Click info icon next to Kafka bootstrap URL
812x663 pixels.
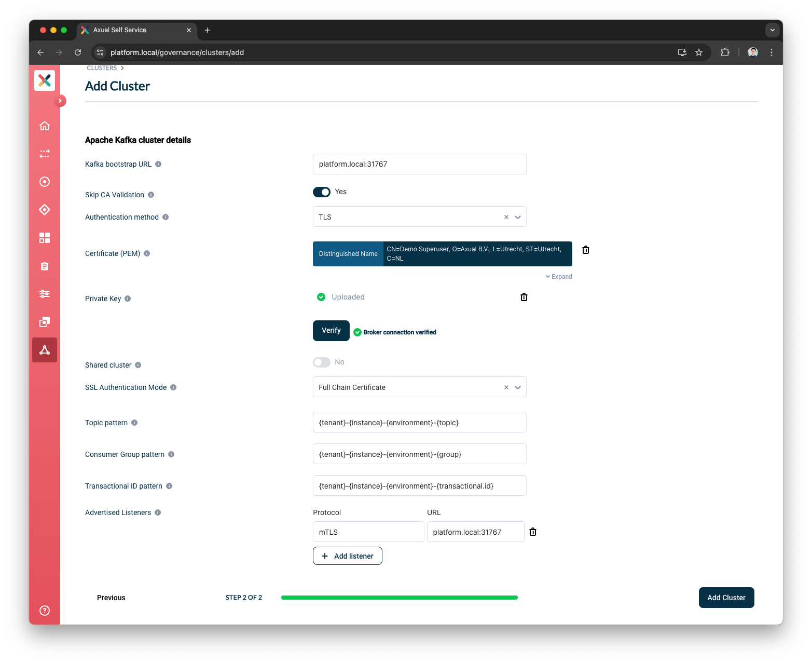click(158, 164)
